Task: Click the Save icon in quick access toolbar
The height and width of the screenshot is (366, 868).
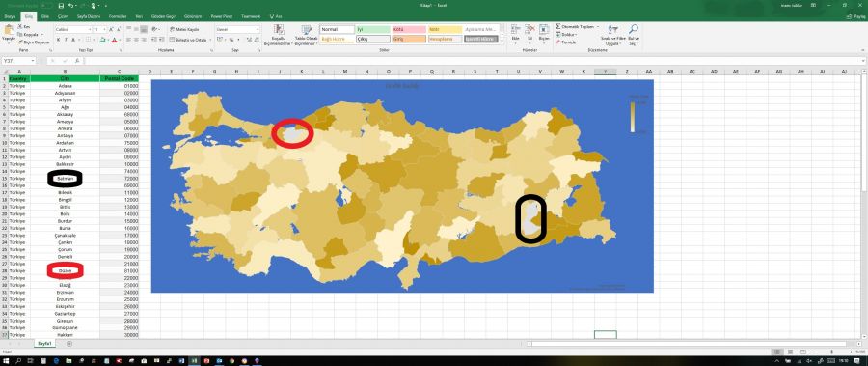Action: pyautogui.click(x=61, y=6)
